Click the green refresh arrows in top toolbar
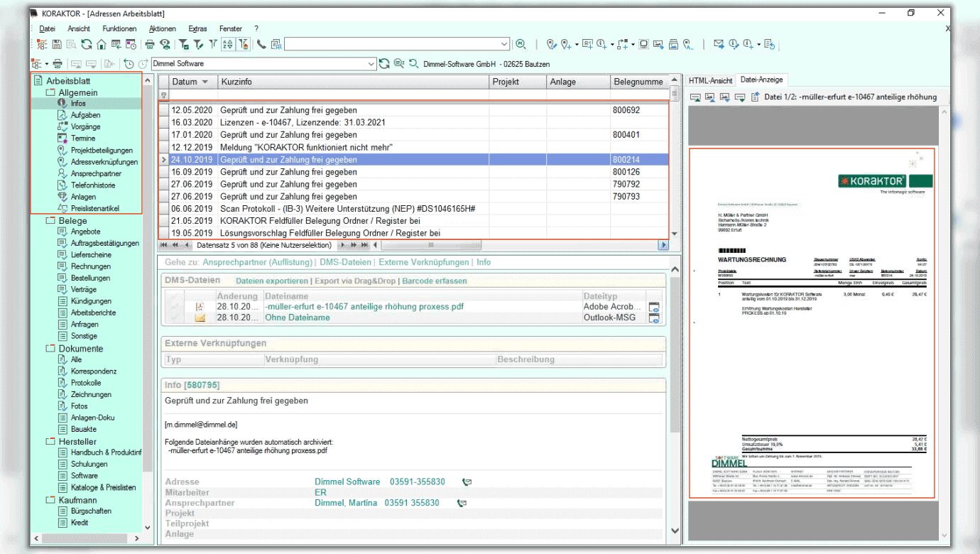The image size is (980, 554). [86, 44]
